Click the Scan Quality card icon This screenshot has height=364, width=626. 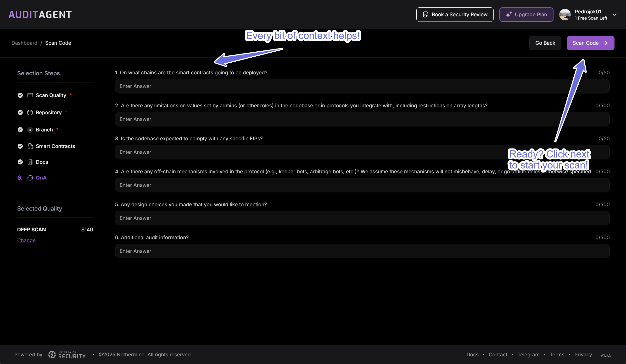(x=30, y=95)
